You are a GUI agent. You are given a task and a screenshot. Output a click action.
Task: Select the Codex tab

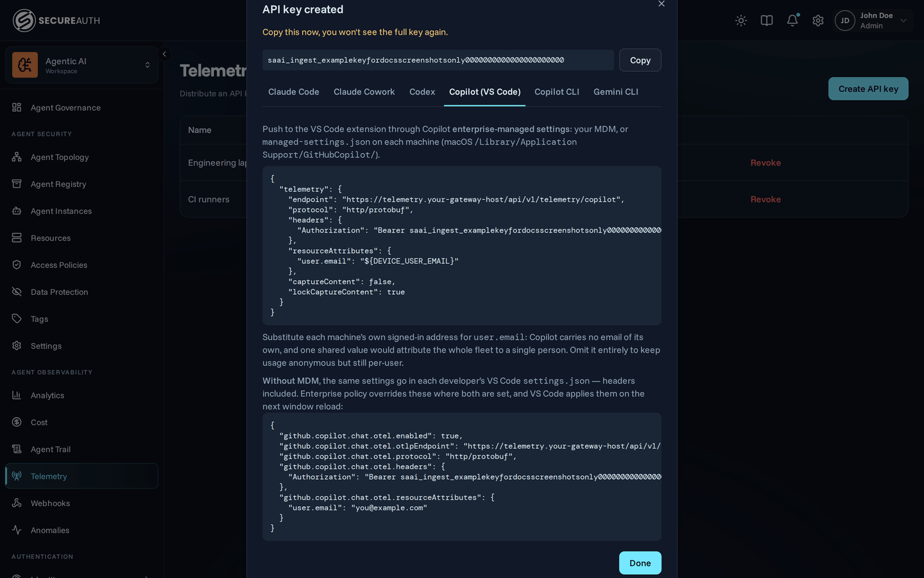click(x=422, y=92)
